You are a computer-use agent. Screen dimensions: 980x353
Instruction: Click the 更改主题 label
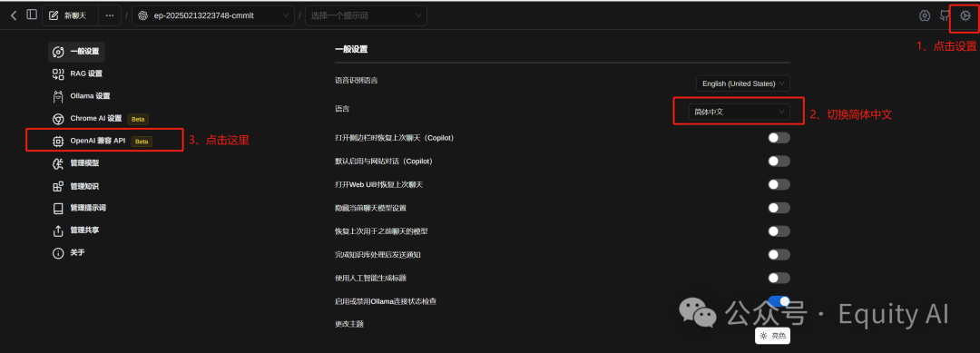pos(349,324)
